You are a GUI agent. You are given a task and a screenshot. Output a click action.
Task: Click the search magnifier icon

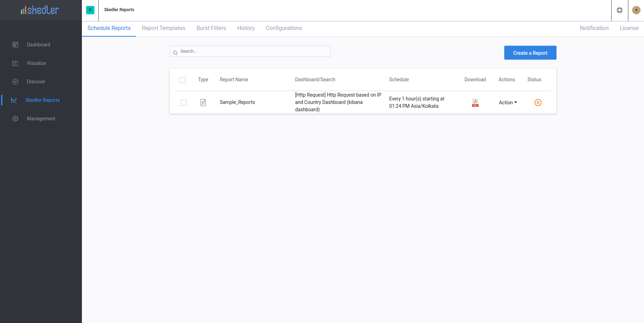175,53
